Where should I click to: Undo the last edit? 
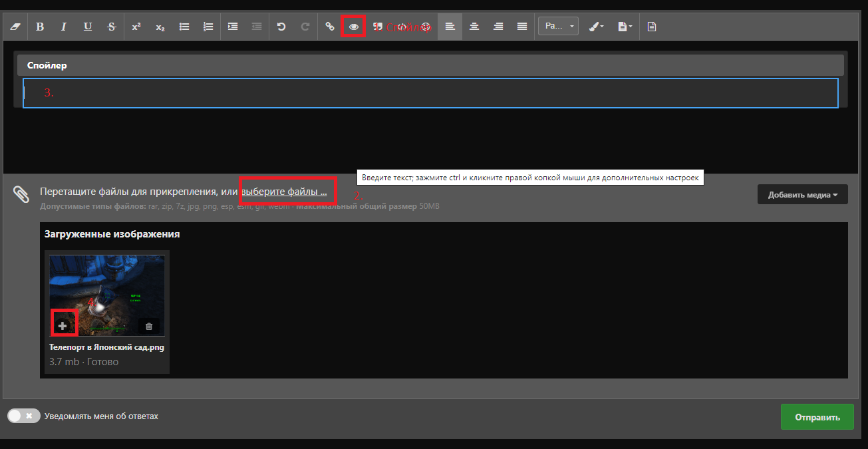(281, 27)
